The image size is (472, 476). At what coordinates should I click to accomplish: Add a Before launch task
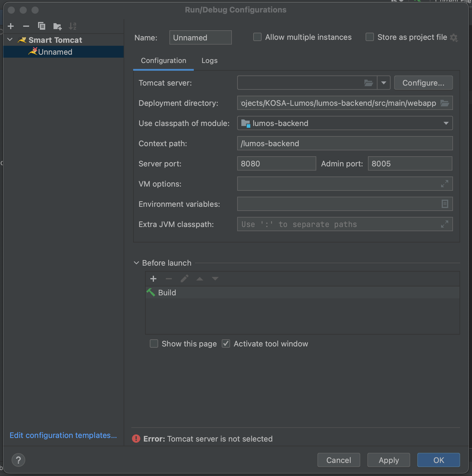click(x=153, y=279)
